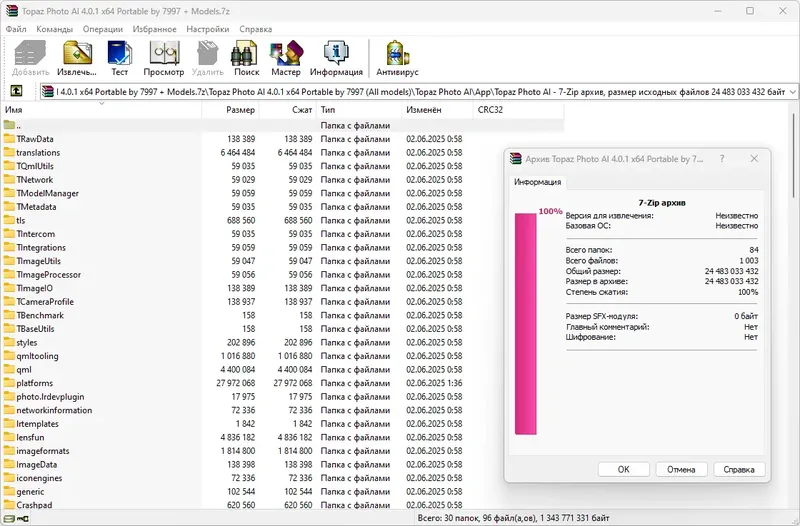Sort list by Изменён column header

point(438,110)
